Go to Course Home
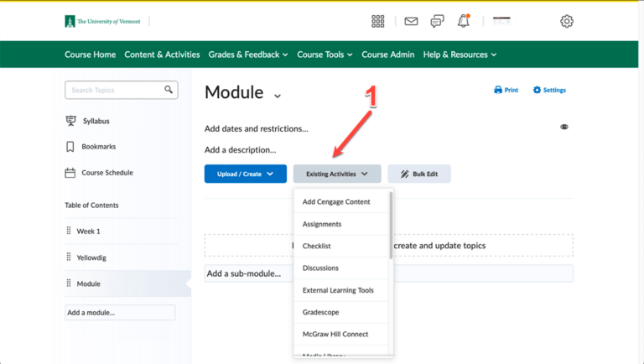Viewport: 644px width, 364px height. (x=90, y=55)
